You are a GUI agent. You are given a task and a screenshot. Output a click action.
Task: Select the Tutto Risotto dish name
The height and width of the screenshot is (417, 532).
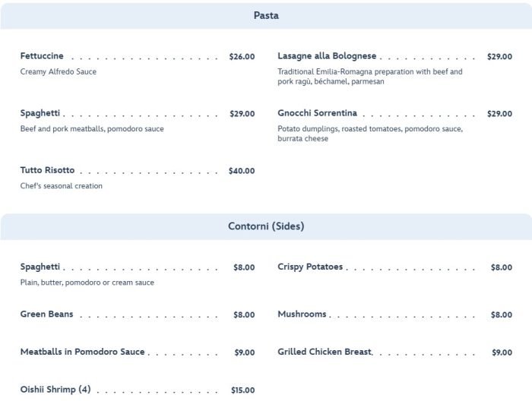coord(47,170)
